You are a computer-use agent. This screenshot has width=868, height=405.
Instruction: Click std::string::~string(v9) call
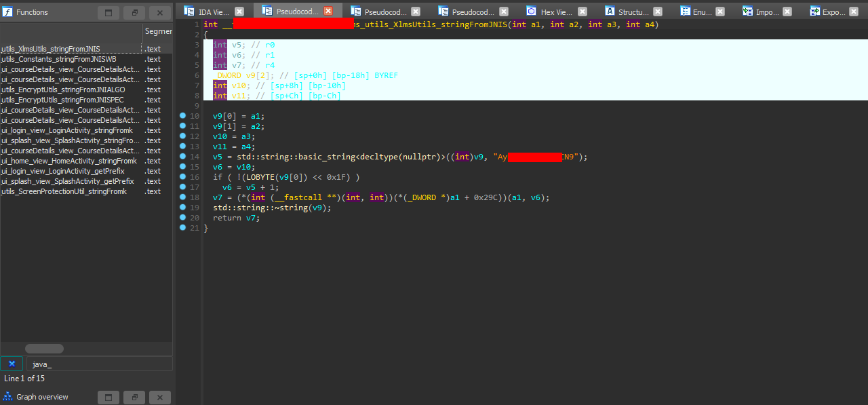point(272,208)
